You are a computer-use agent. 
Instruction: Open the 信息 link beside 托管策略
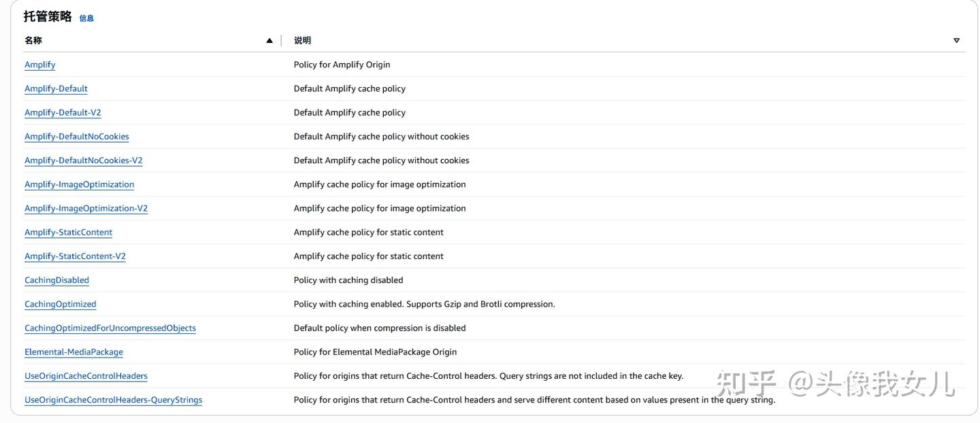pos(86,18)
